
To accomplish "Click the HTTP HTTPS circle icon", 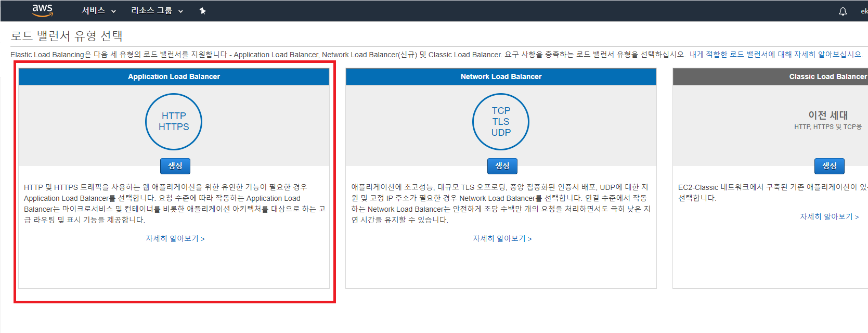I will 174,122.
